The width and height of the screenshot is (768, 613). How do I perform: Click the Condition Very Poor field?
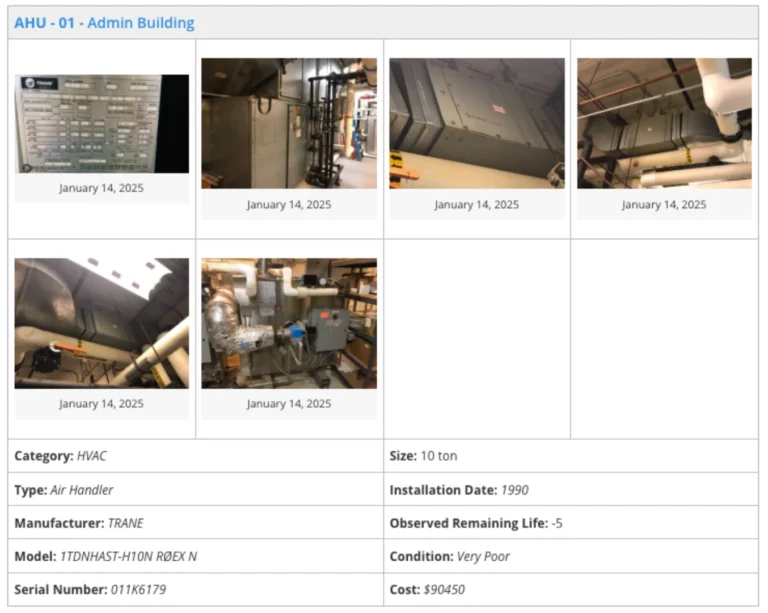(x=483, y=556)
